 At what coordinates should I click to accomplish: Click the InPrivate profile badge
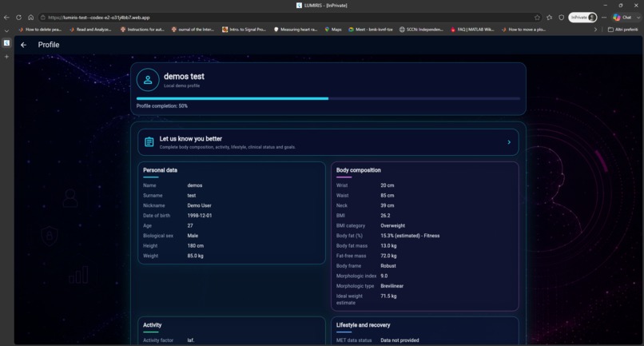(x=582, y=18)
